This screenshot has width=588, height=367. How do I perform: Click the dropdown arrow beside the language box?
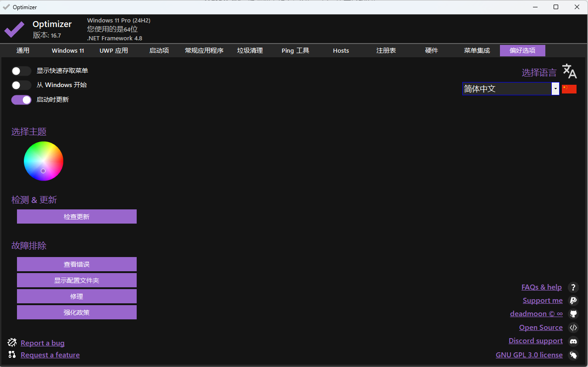(x=555, y=88)
